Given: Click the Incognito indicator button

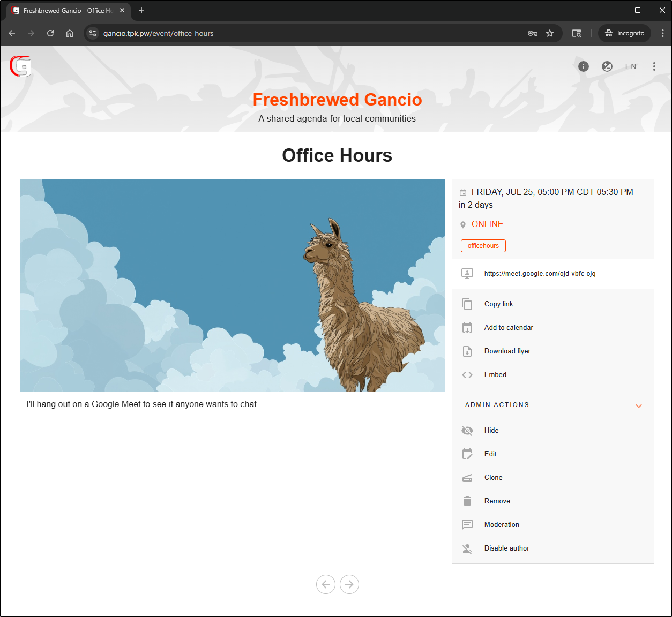Looking at the screenshot, I should click(624, 33).
